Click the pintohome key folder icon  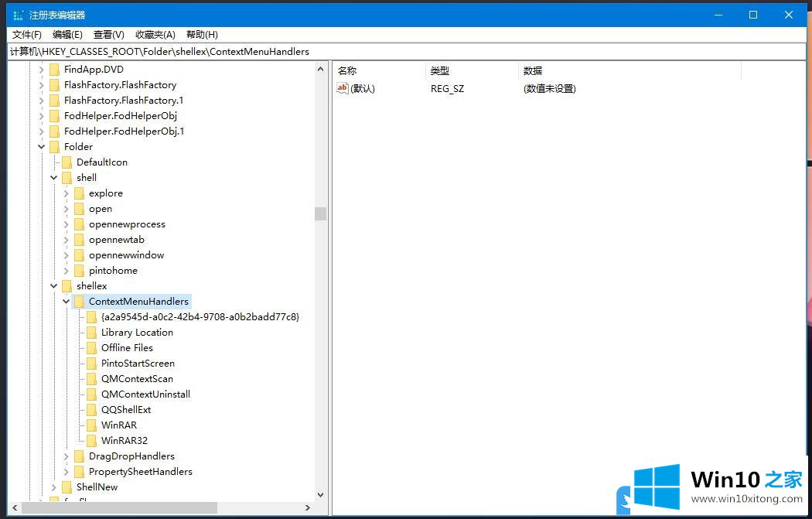tap(79, 271)
